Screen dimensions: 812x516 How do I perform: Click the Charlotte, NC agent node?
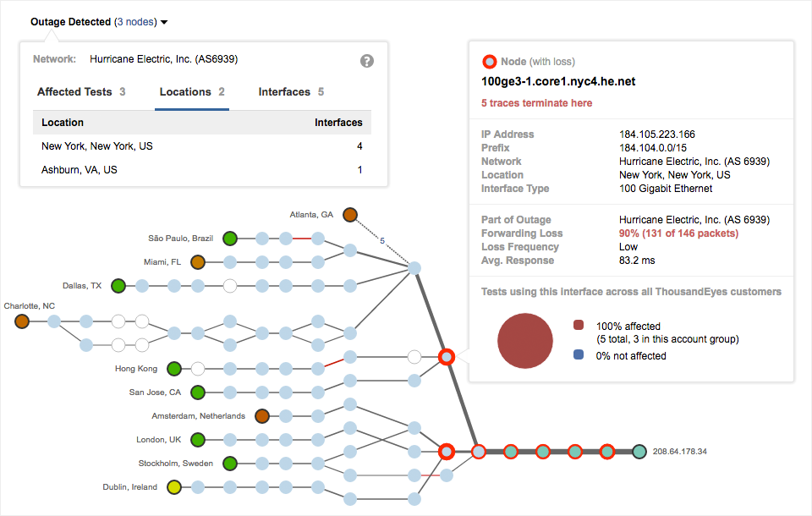[x=22, y=321]
